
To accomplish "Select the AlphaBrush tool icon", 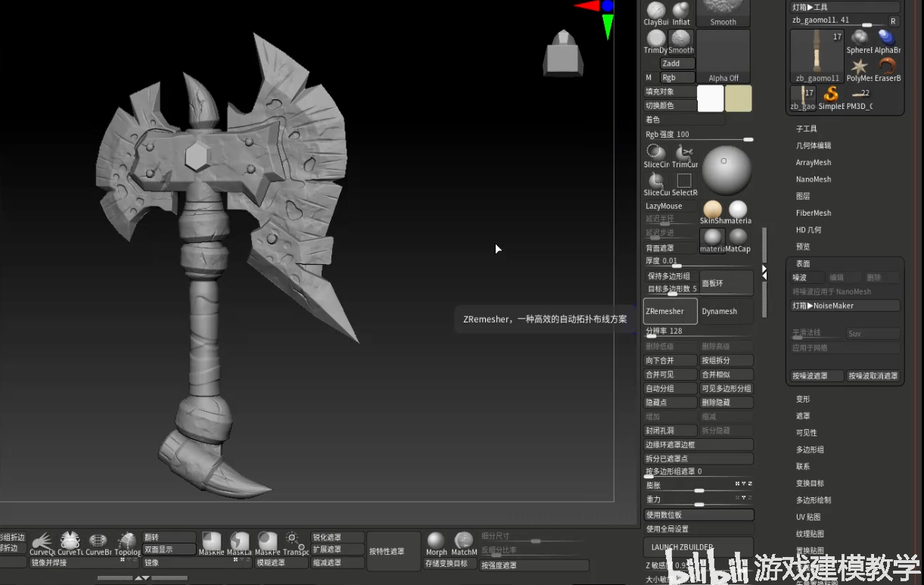I will tap(887, 42).
